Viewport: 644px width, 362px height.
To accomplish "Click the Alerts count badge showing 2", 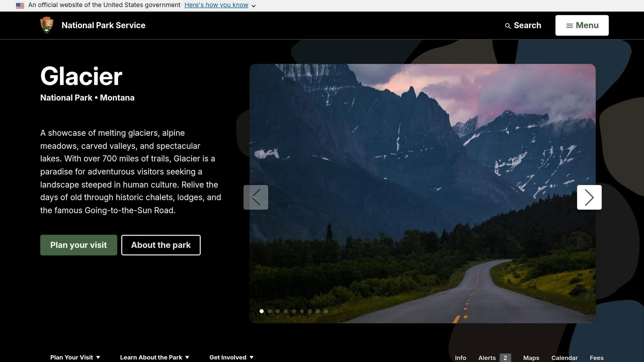I will (505, 358).
